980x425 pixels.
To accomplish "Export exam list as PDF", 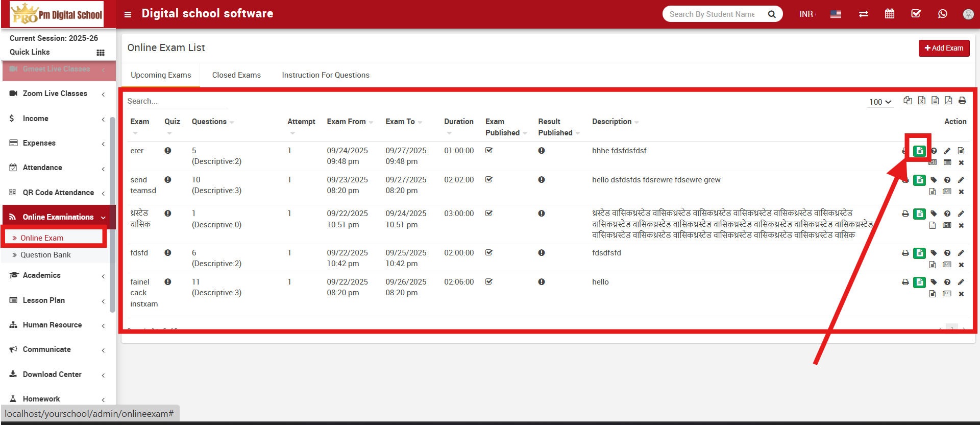I will point(948,101).
